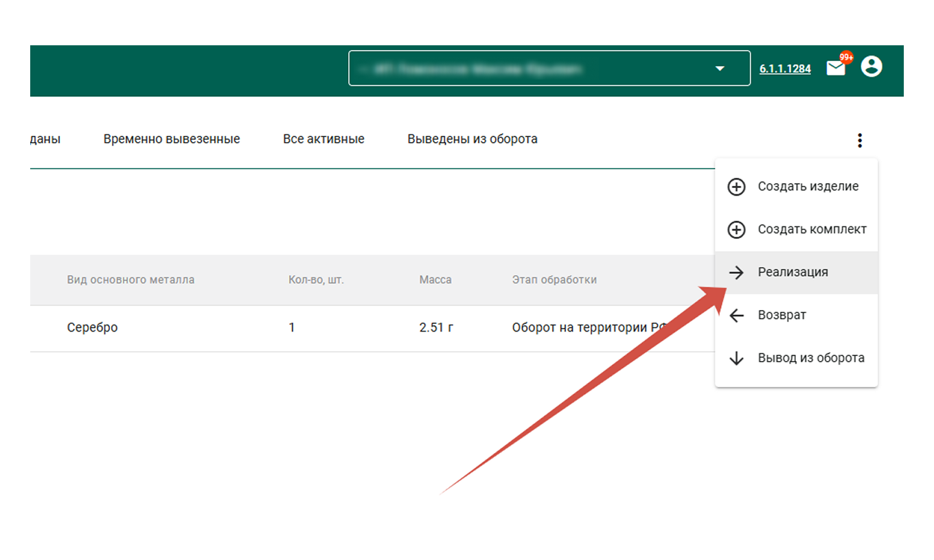The height and width of the screenshot is (560, 934).
Task: Open the mail notifications envelope icon
Action: tap(836, 68)
